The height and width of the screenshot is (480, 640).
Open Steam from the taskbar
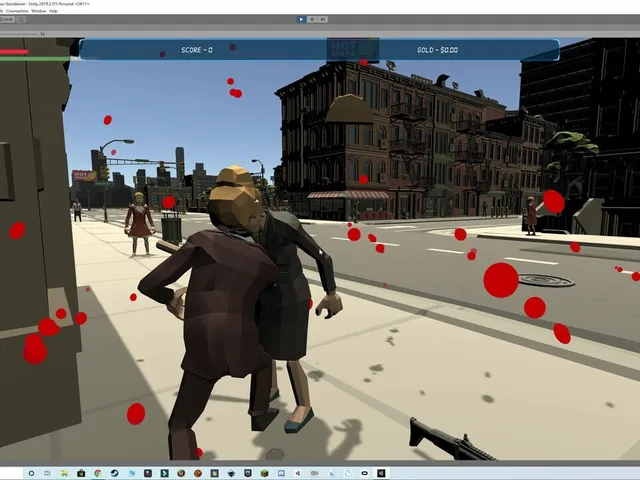tap(115, 473)
